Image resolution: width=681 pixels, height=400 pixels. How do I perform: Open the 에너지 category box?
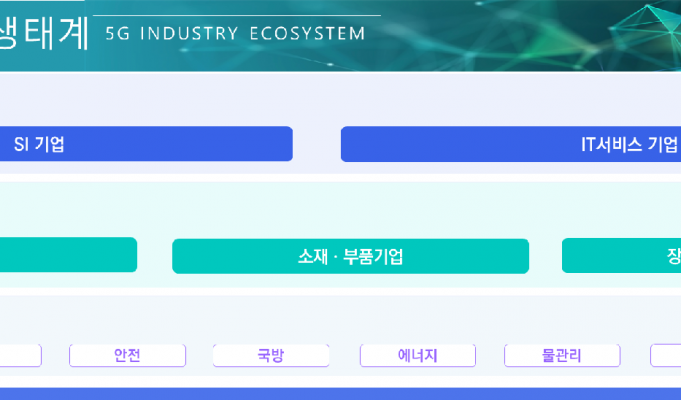pyautogui.click(x=418, y=355)
